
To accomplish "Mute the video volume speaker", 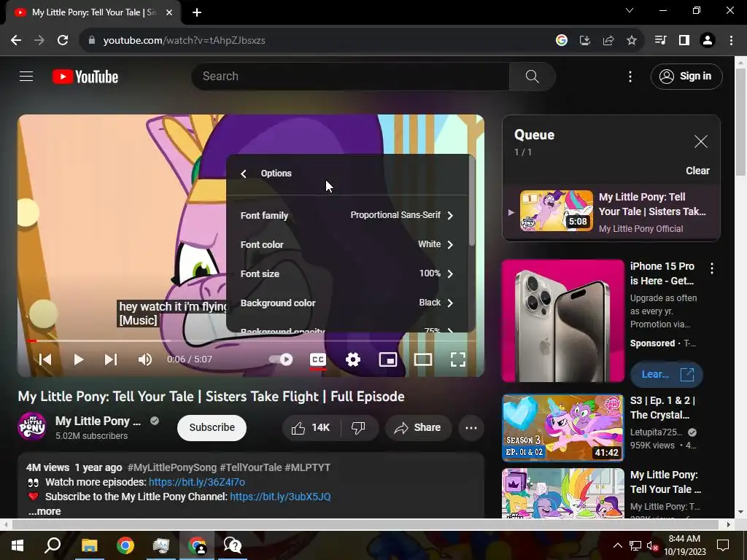I will point(145,359).
